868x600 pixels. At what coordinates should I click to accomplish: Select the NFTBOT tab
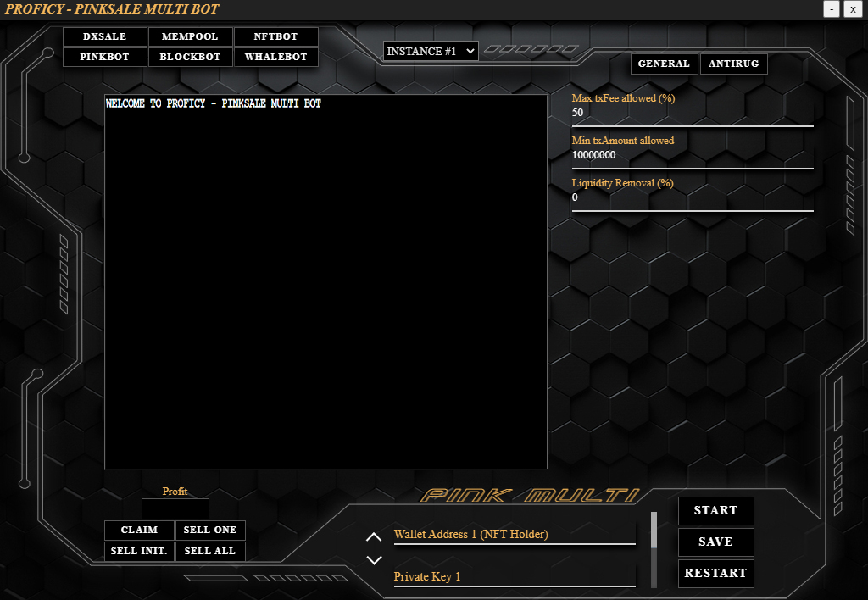[x=275, y=36]
